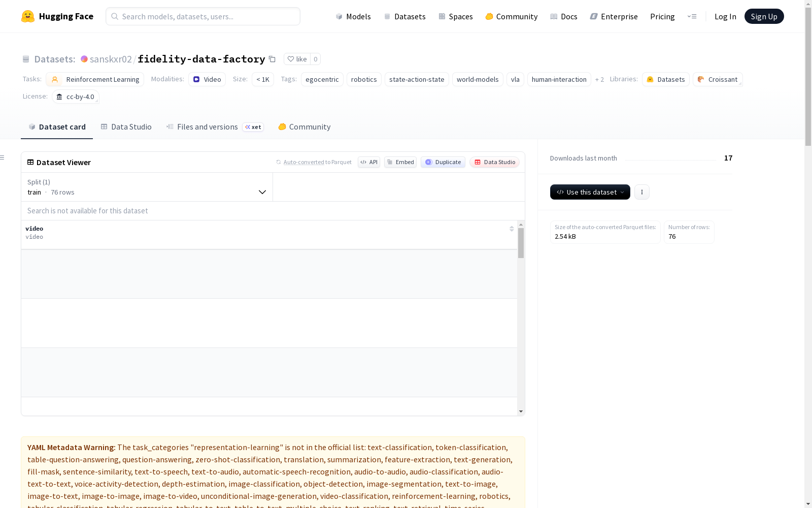Open Enterprise in the navigation
The height and width of the screenshot is (508, 812).
[x=614, y=16]
